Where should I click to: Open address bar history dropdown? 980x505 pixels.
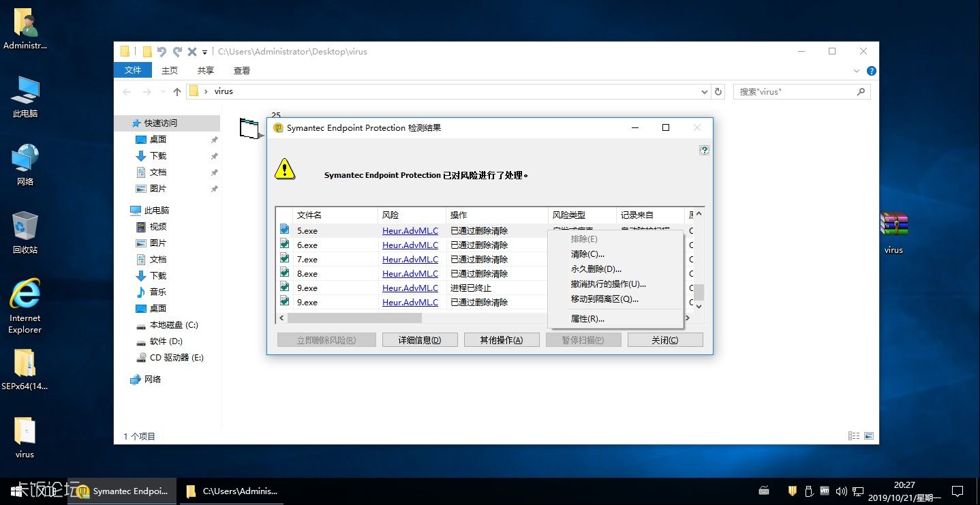click(x=705, y=91)
